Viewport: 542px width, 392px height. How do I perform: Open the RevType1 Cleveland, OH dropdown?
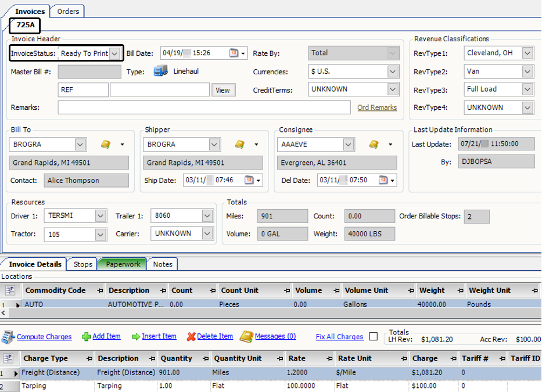(527, 53)
